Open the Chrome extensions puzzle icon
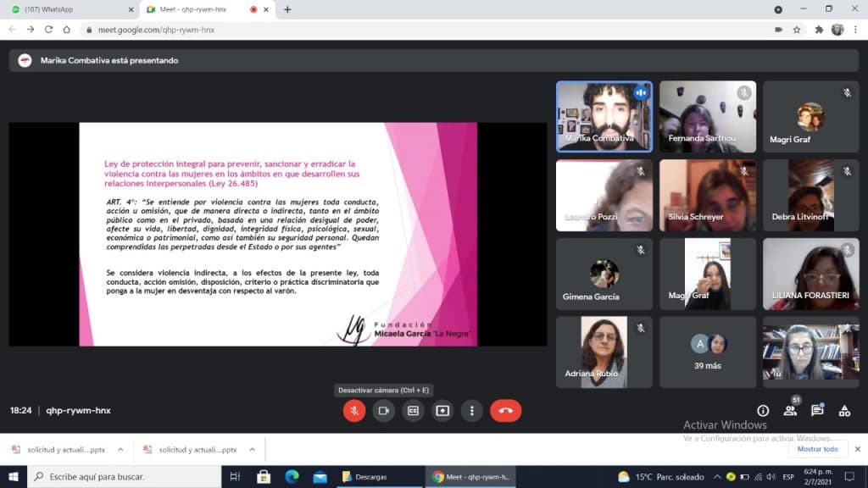868x488 pixels. pos(819,30)
